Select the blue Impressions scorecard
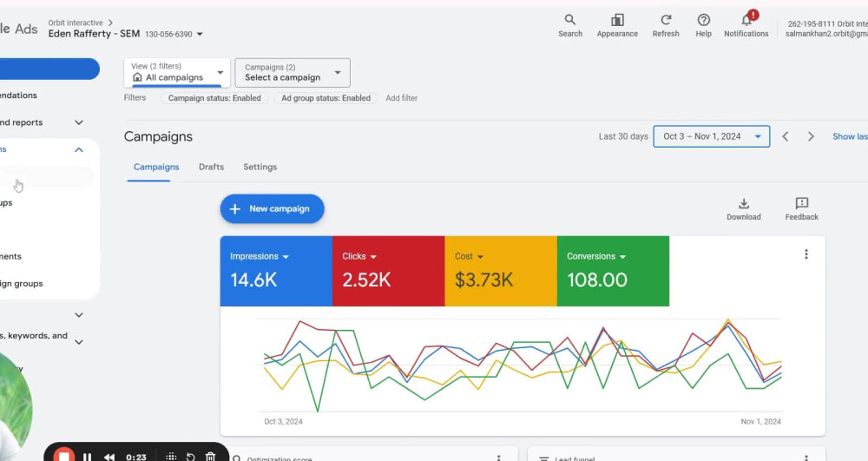 276,271
